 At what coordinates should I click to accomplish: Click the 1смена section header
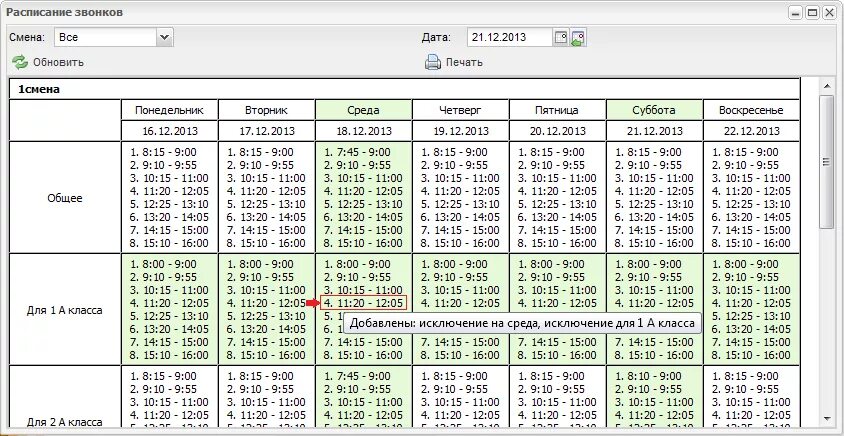39,90
